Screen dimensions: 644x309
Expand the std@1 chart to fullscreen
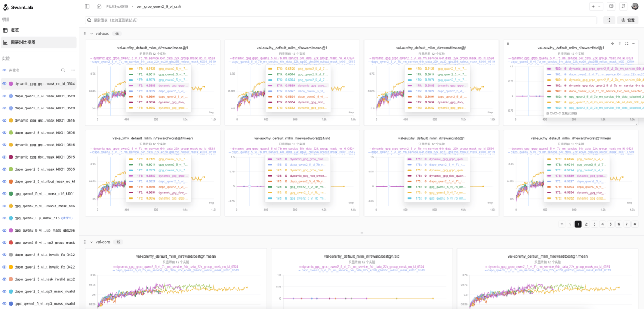[627, 43]
